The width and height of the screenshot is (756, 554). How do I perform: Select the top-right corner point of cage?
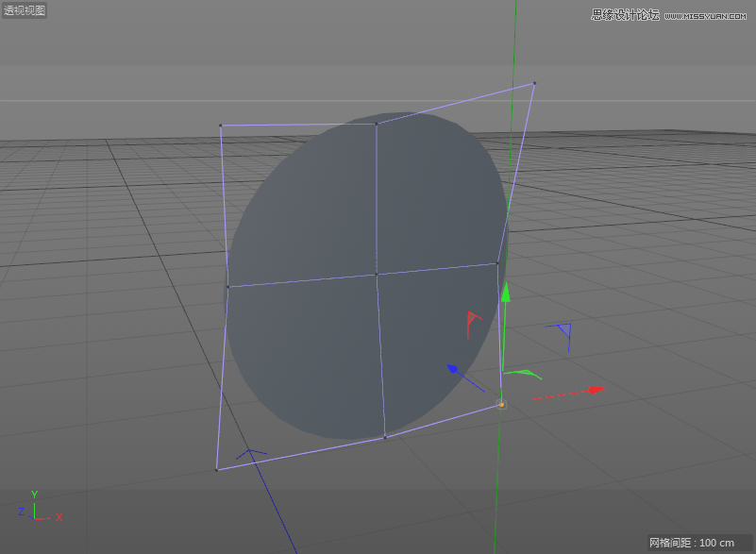click(534, 83)
